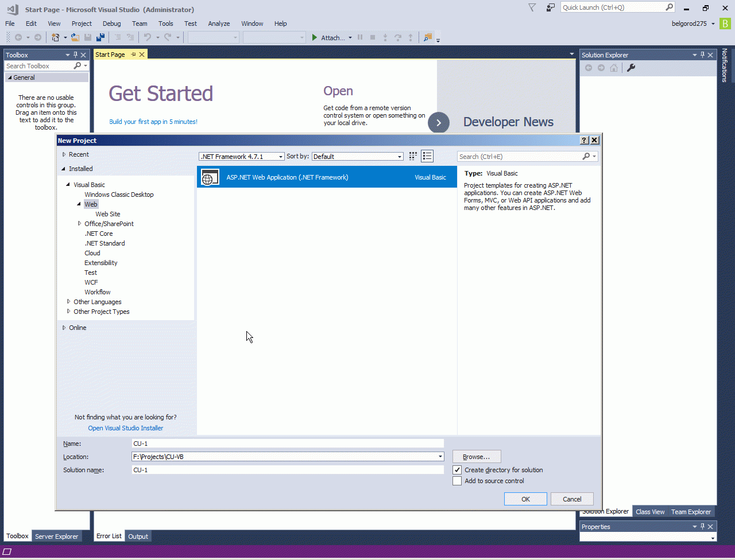735x560 pixels.
Task: Uncheck Create directory for solution
Action: point(457,470)
